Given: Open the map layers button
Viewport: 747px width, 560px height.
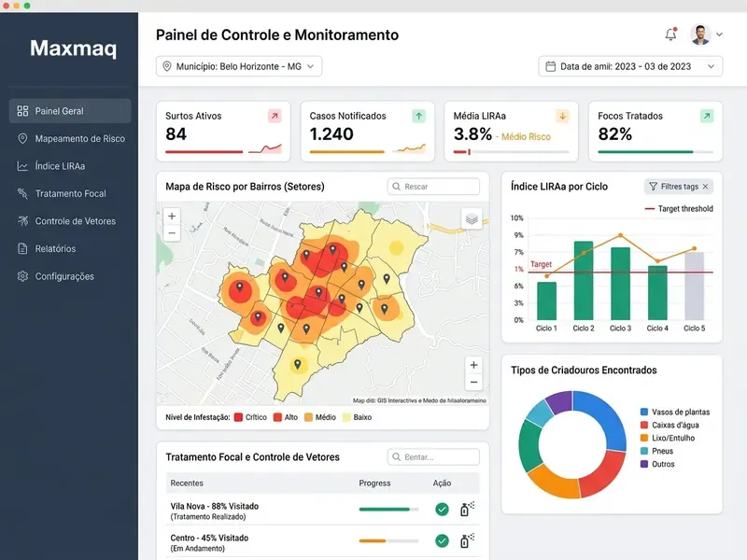Looking at the screenshot, I should coord(472,219).
